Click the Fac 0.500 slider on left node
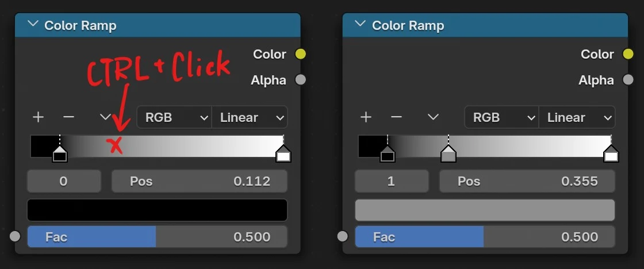 157,236
